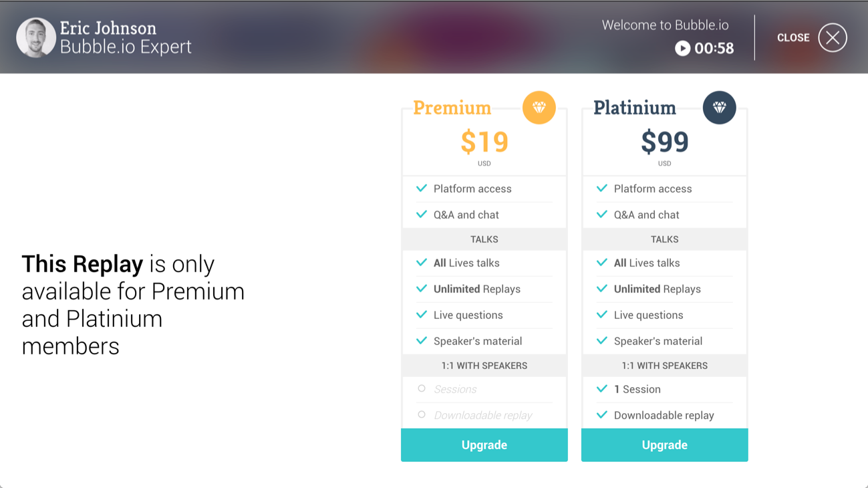
Task: Select Premium Downloadable replay radio circle
Action: click(x=422, y=414)
